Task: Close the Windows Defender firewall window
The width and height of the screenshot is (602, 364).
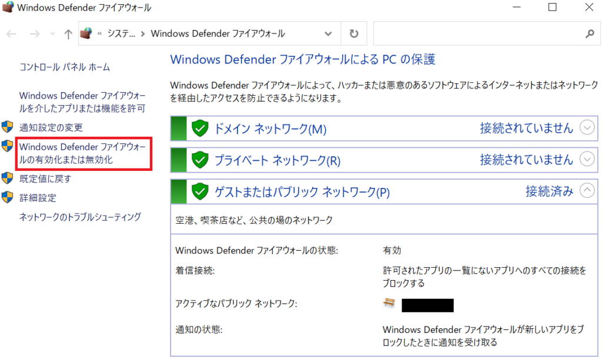Action: click(x=589, y=7)
